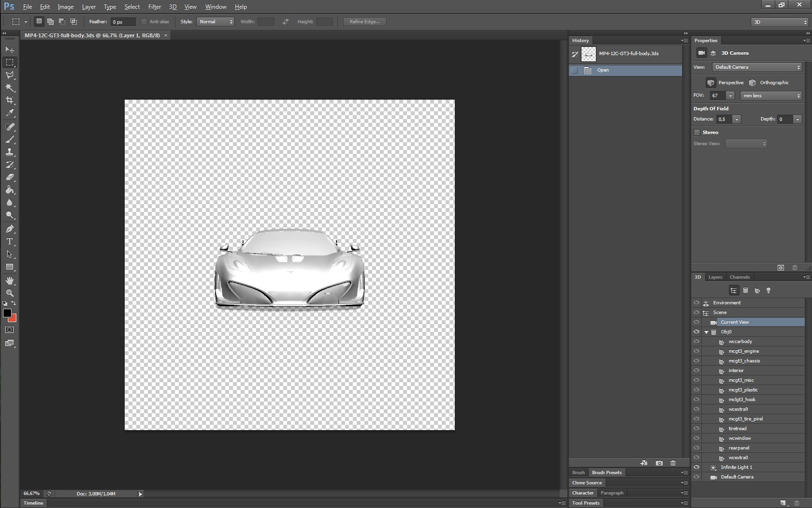Open the Filter menu
Image resolution: width=812 pixels, height=508 pixels.
tap(154, 7)
